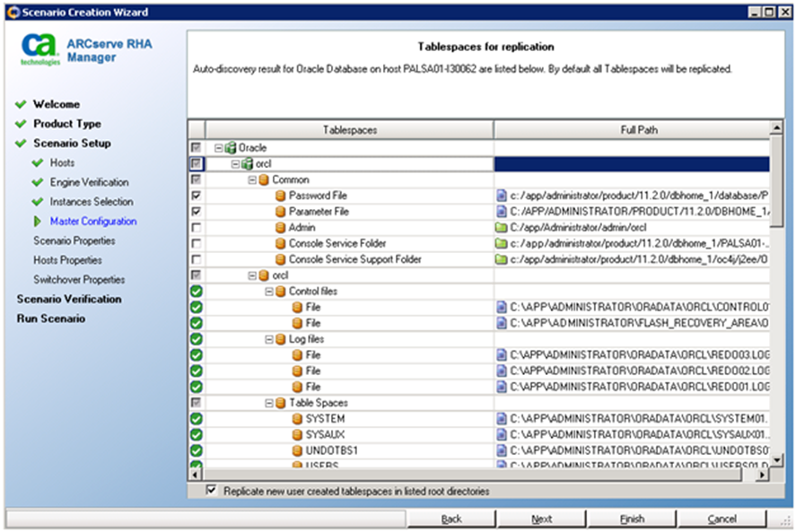The width and height of the screenshot is (796, 532).
Task: Click the Common folder icon
Action: [x=264, y=179]
